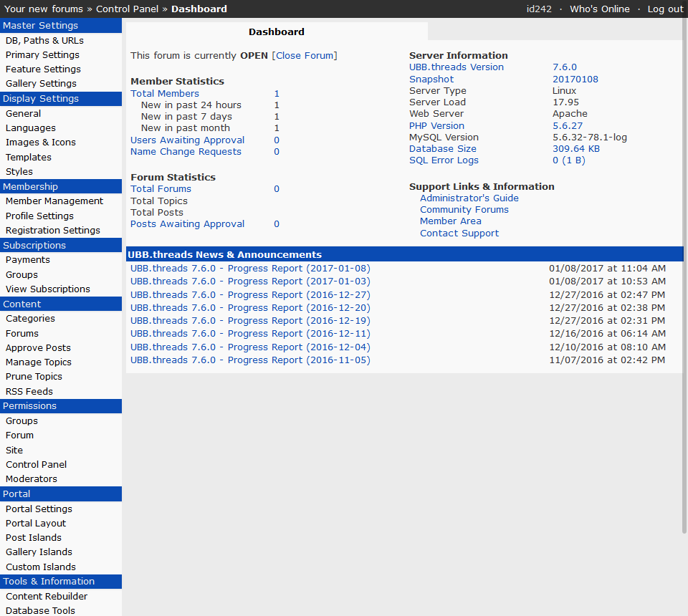Collapse the Master Settings section header
Viewport: 688px width, 616px height.
click(x=61, y=26)
